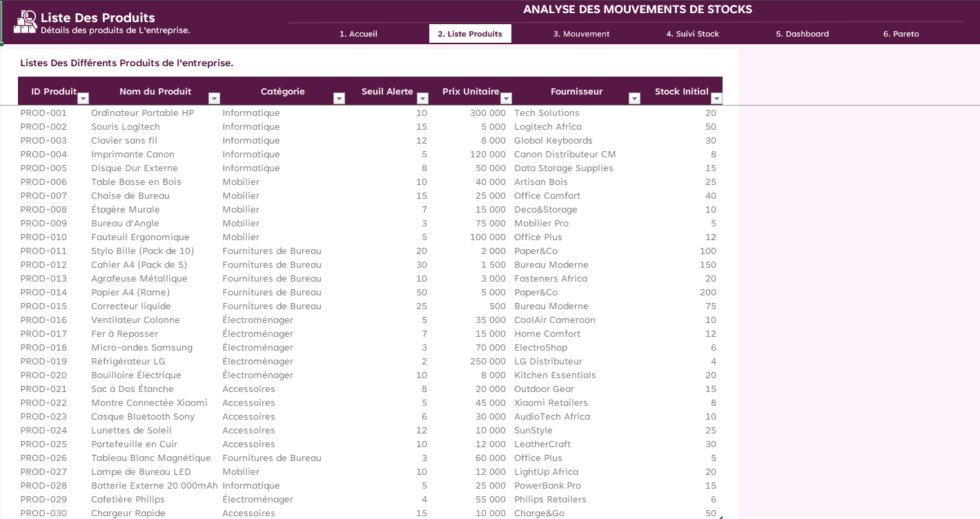Image resolution: width=980 pixels, height=519 pixels.
Task: Click the Batterie Externe 20 000mAh cell
Action: 154,485
